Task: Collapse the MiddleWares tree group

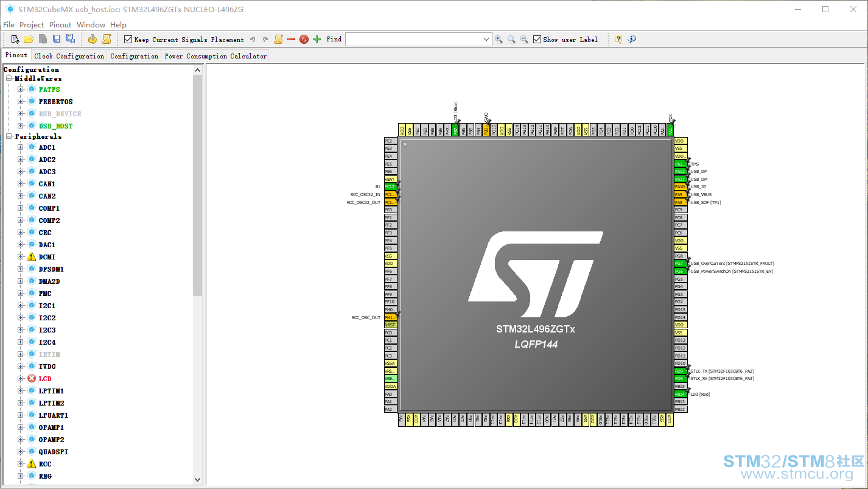Action: pos(9,79)
